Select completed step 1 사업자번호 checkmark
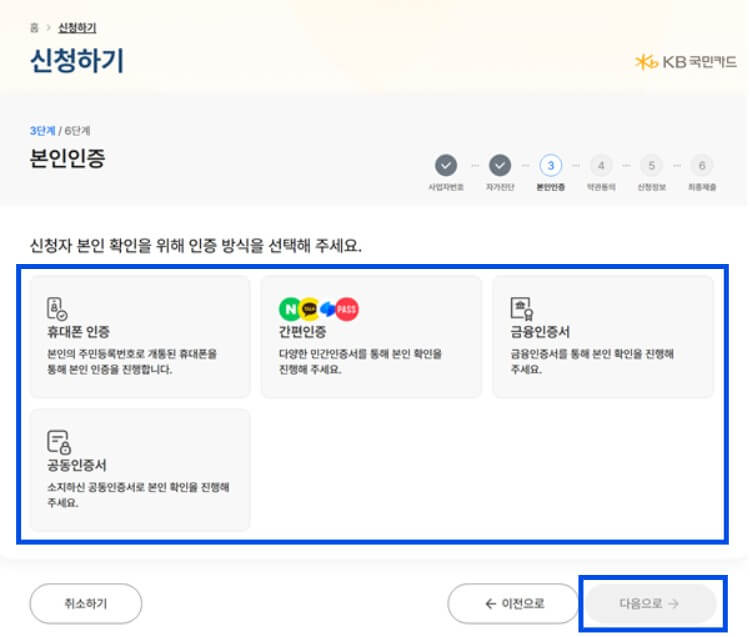Image resolution: width=750 pixels, height=637 pixels. point(446,165)
